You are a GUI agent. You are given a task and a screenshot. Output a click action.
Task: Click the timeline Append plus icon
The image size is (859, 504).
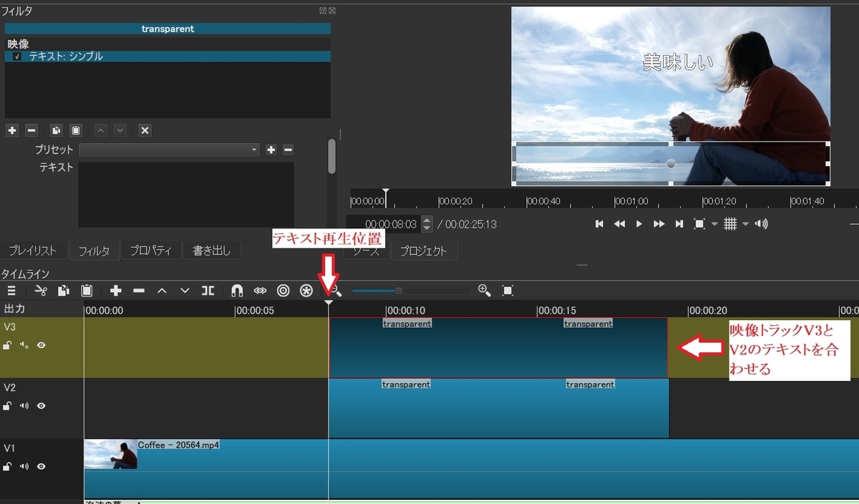(x=116, y=291)
